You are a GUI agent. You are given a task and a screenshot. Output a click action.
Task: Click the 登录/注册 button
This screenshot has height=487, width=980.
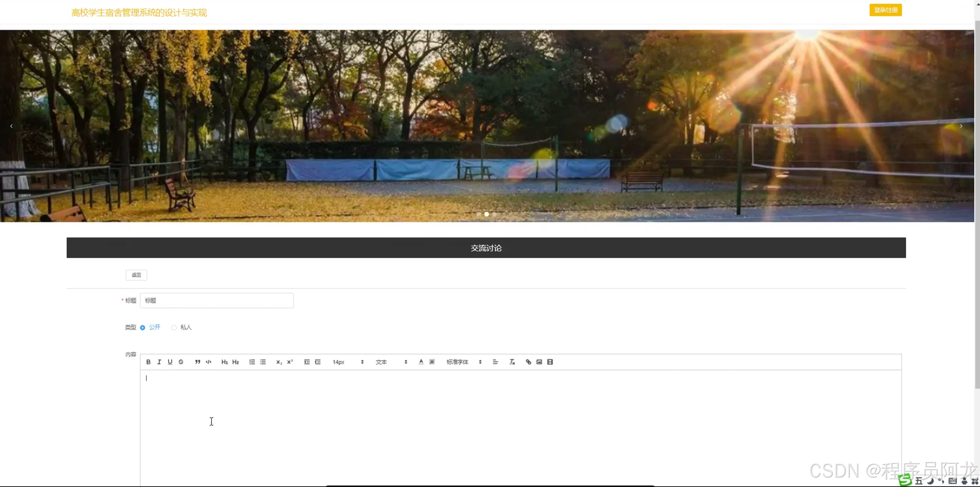click(x=885, y=10)
